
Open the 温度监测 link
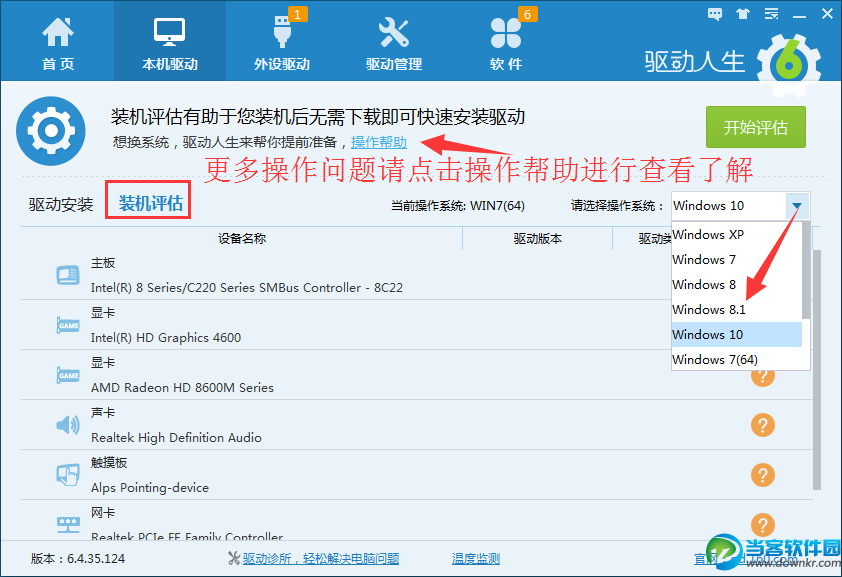[476, 559]
